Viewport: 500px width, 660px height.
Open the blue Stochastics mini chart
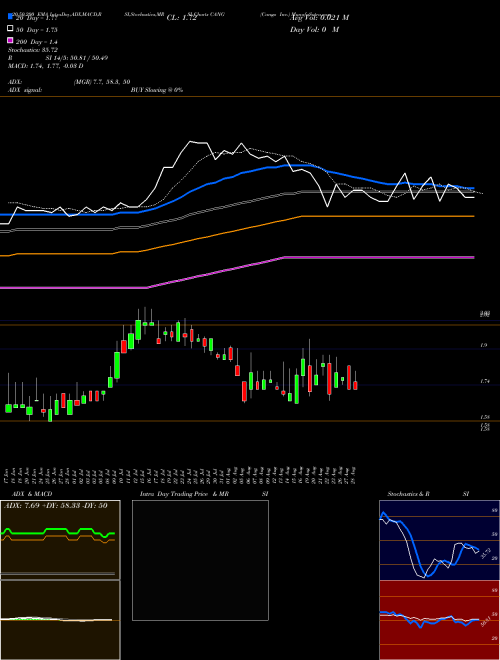[439, 540]
